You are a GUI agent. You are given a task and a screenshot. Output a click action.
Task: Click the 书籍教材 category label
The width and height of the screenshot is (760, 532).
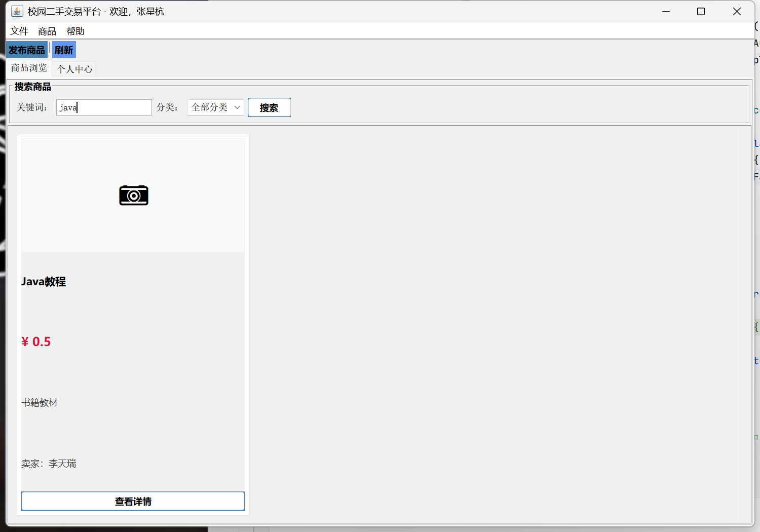click(x=40, y=403)
